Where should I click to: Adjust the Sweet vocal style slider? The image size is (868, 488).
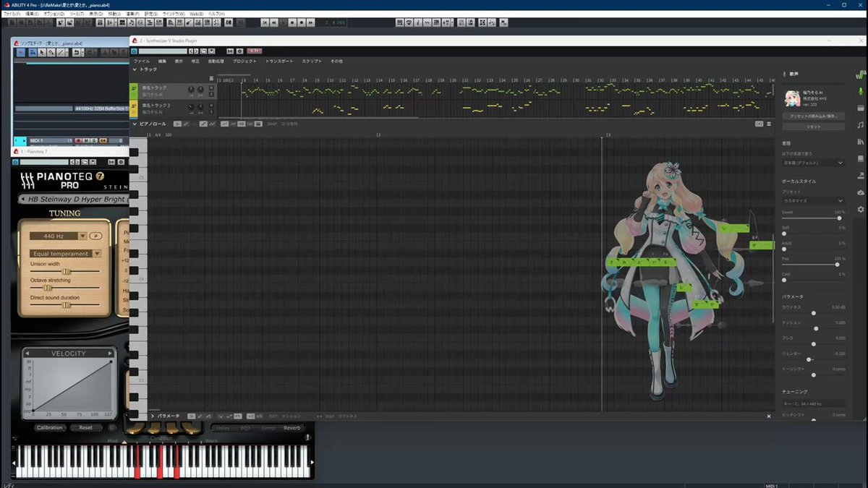(x=813, y=218)
